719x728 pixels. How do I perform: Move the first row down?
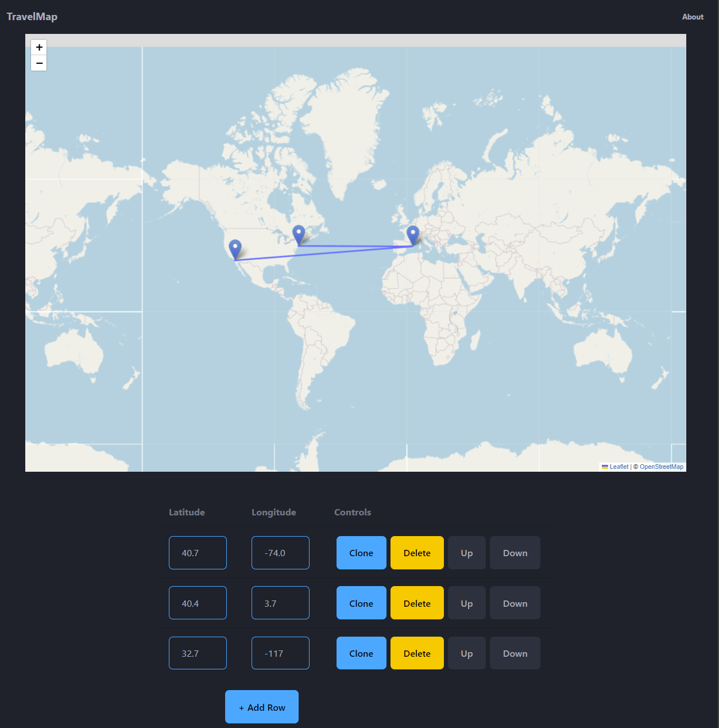pos(515,552)
